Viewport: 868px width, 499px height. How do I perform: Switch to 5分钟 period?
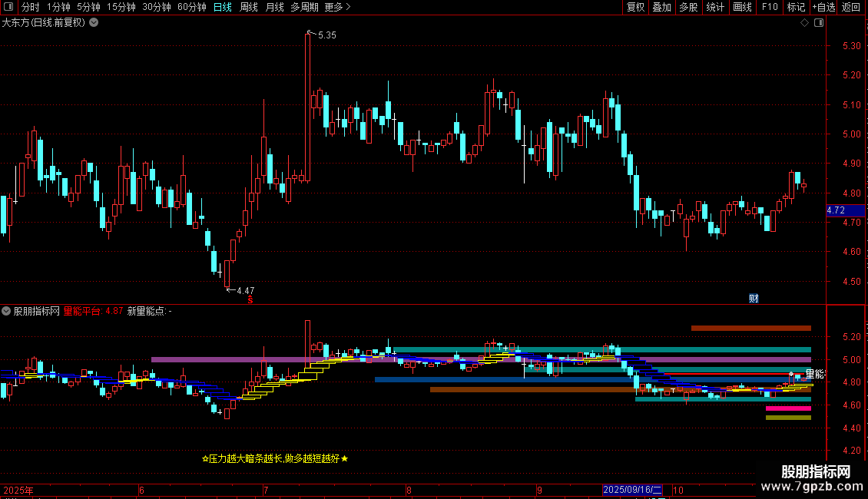(x=88, y=7)
